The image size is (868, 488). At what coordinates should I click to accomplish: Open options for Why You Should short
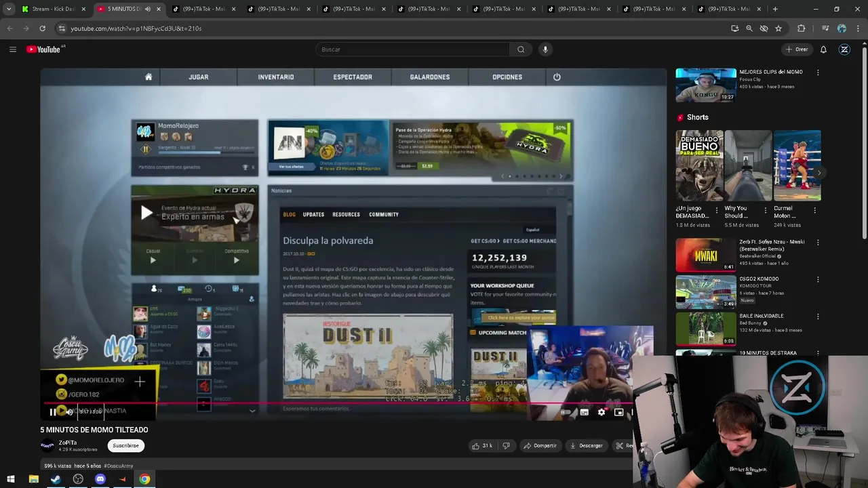(x=766, y=211)
